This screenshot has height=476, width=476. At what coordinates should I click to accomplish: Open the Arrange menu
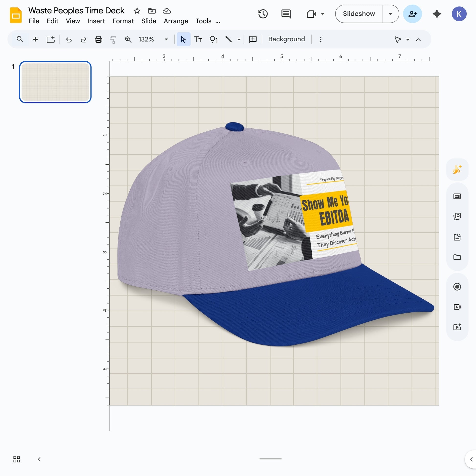click(176, 21)
